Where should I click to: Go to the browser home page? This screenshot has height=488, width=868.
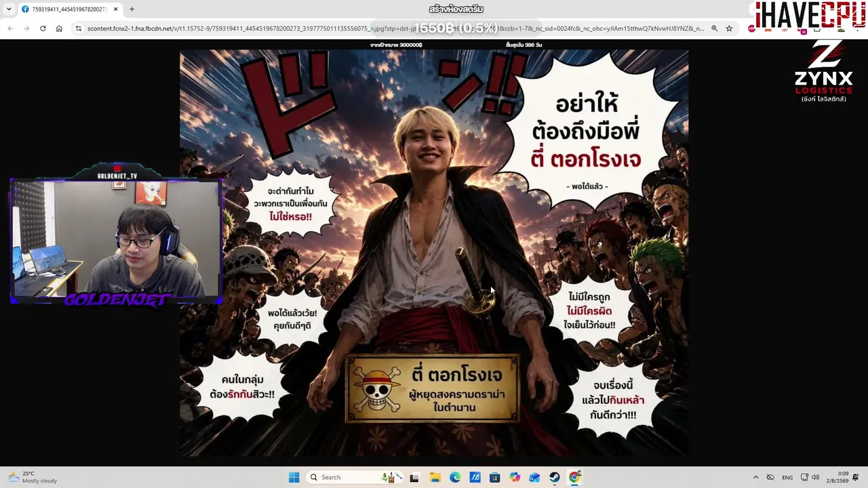[x=59, y=28]
